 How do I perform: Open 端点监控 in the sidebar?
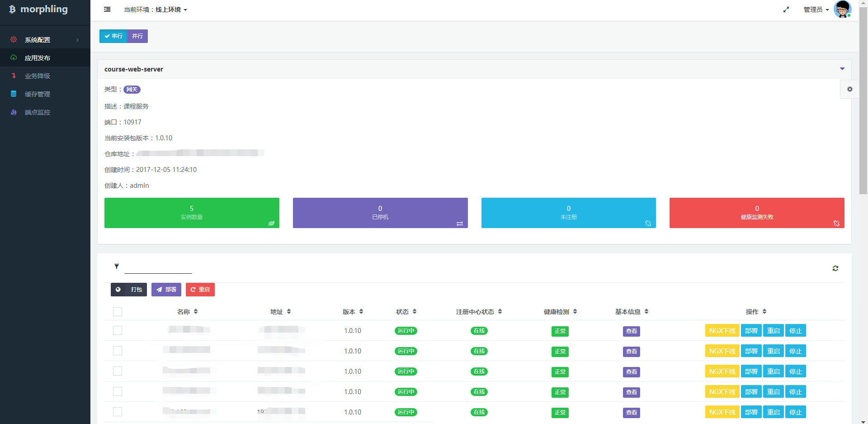(45, 112)
